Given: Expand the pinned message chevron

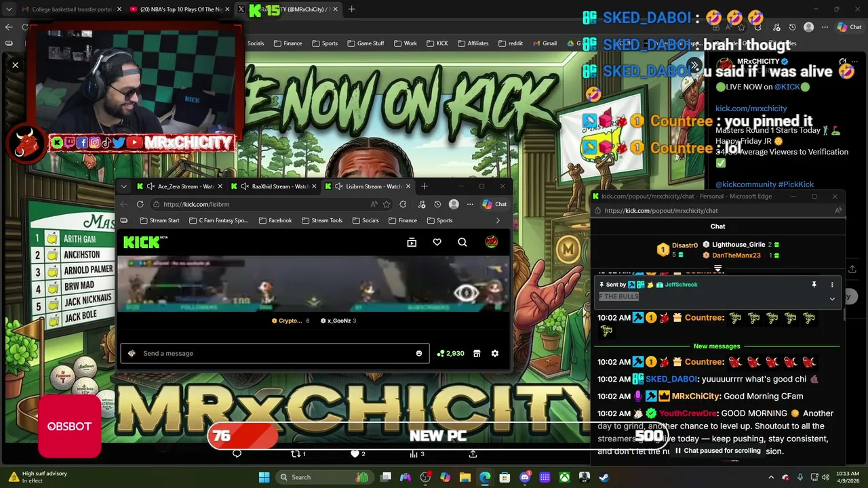Looking at the screenshot, I should 832,299.
